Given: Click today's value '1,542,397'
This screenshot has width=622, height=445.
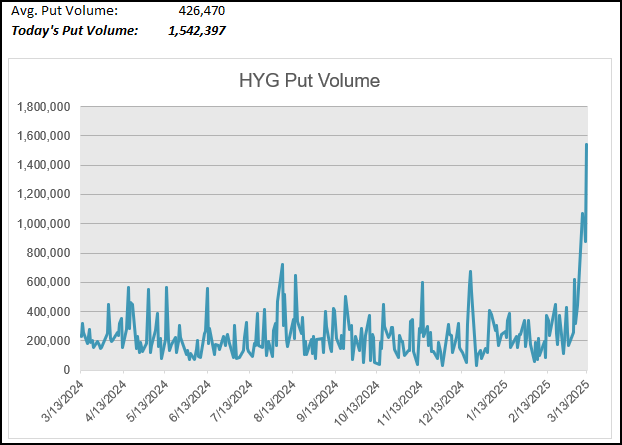Looking at the screenshot, I should pyautogui.click(x=197, y=31).
